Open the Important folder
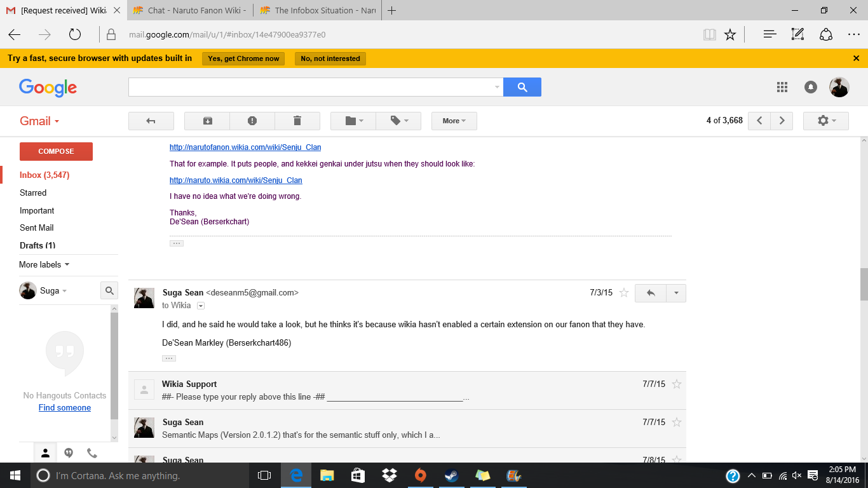The width and height of the screenshot is (868, 488). (37, 210)
